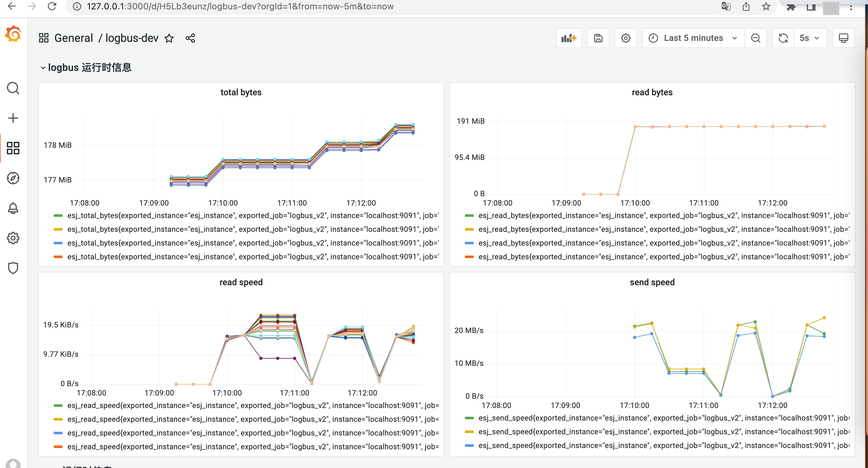Open the send speed panel title menu
This screenshot has height=468, width=868.
click(652, 282)
